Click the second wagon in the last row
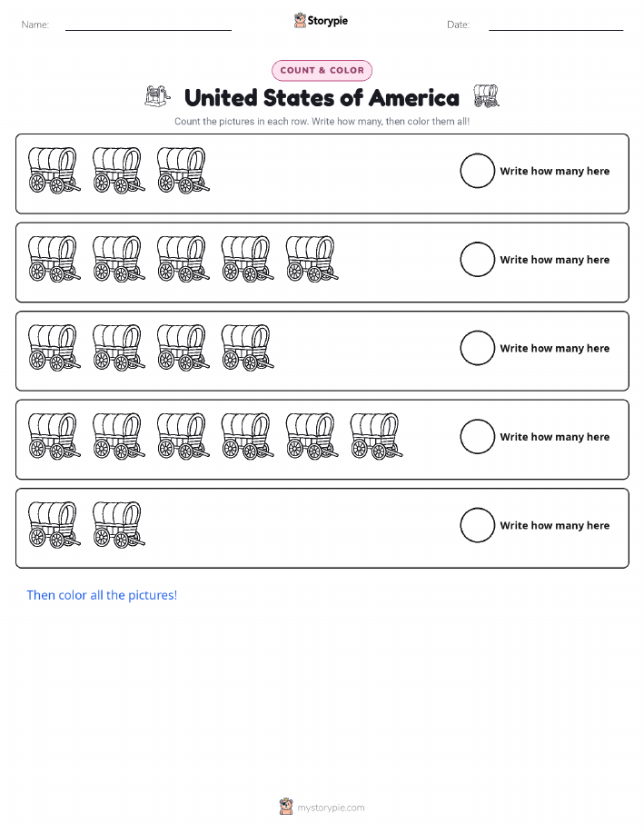 pyautogui.click(x=118, y=525)
